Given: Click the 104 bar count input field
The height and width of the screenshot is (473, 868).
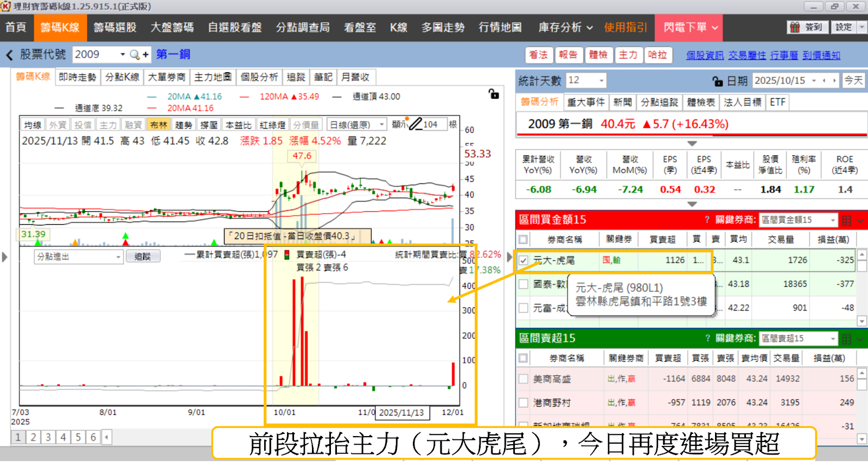Looking at the screenshot, I should pyautogui.click(x=435, y=124).
